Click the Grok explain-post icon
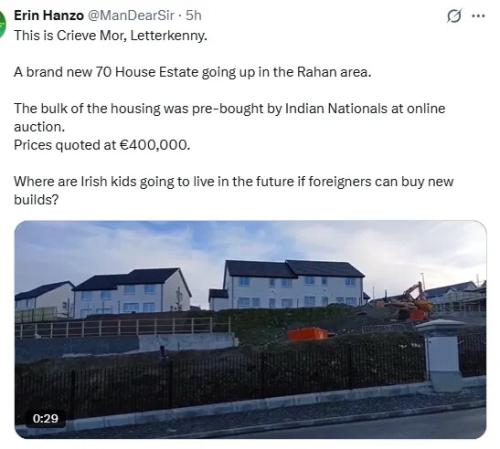The height and width of the screenshot is (449, 500). click(x=454, y=16)
